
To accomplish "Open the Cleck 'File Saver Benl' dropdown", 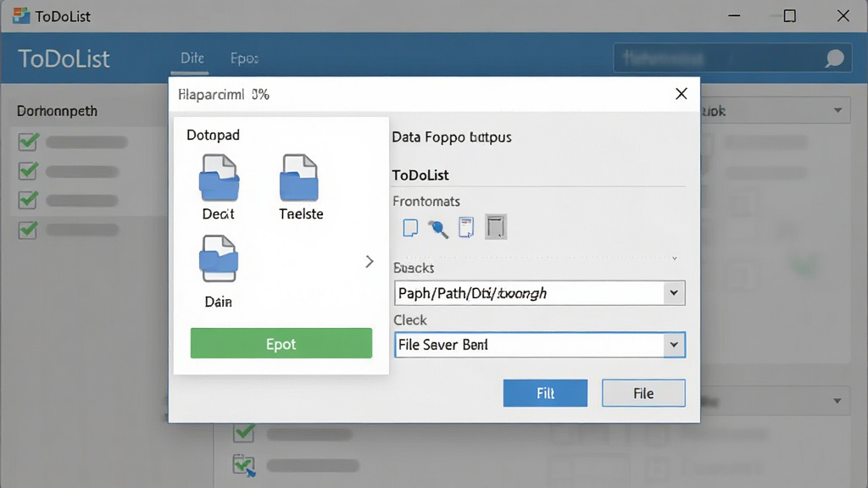I will pos(674,345).
